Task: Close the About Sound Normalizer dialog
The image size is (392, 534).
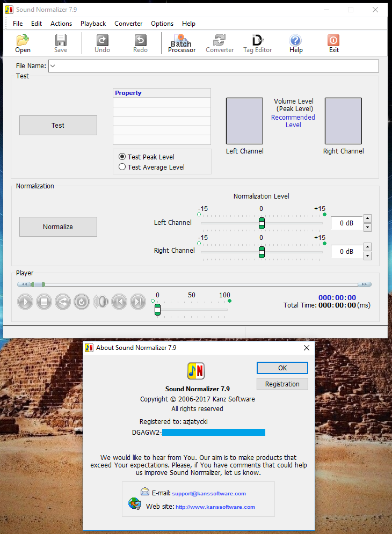Action: (307, 348)
